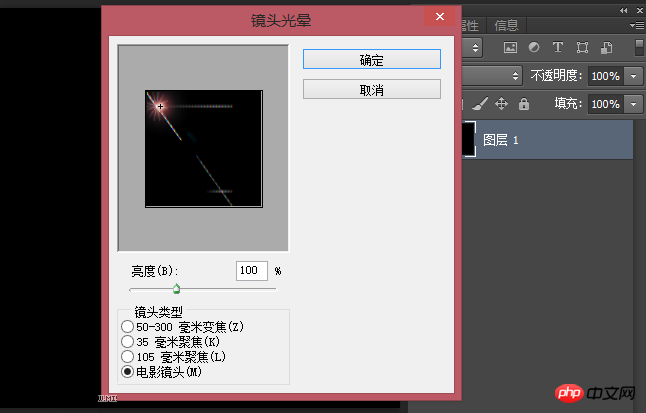Open the 填充 dropdown arrow
The width and height of the screenshot is (646, 413).
point(633,104)
